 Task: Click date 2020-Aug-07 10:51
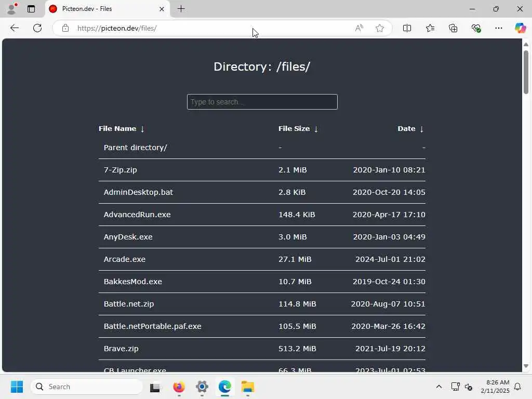(388, 304)
